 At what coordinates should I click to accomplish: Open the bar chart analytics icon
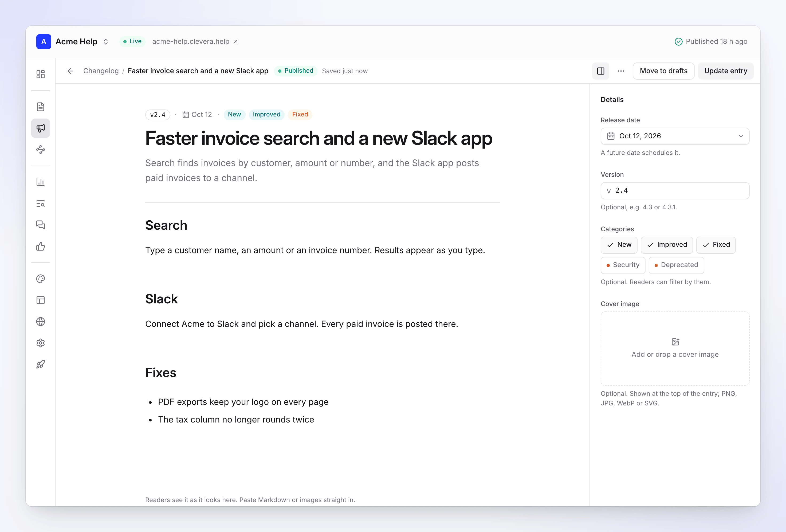[41, 182]
